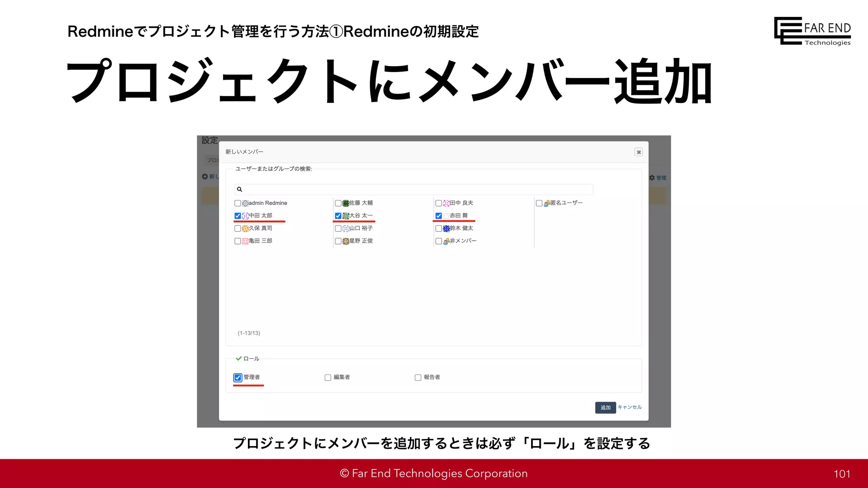
Task: Click the 非メンバー group icon
Action: click(x=446, y=241)
